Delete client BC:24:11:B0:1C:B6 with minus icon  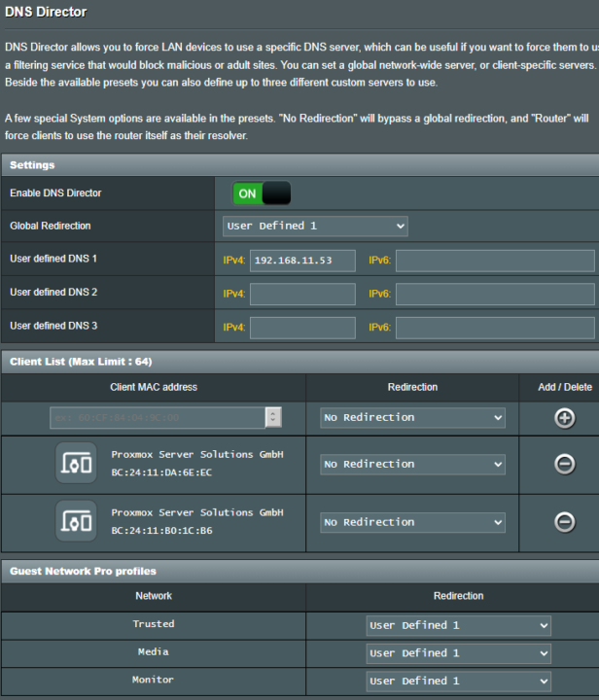click(565, 522)
